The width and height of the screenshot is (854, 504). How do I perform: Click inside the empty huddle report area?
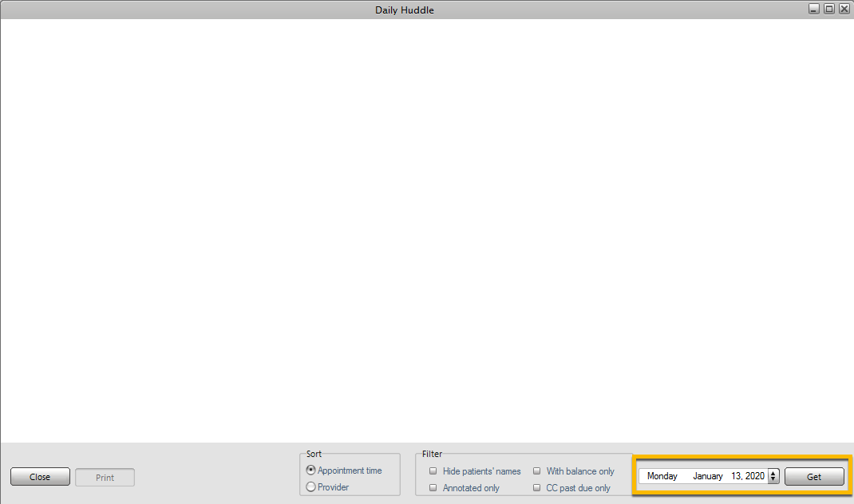click(427, 231)
